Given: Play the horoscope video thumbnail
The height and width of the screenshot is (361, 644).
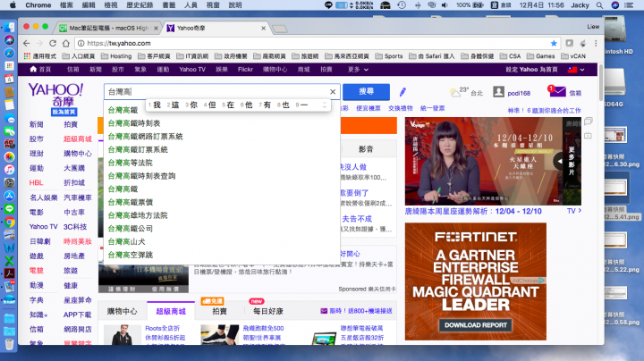Looking at the screenshot, I should point(493,161).
